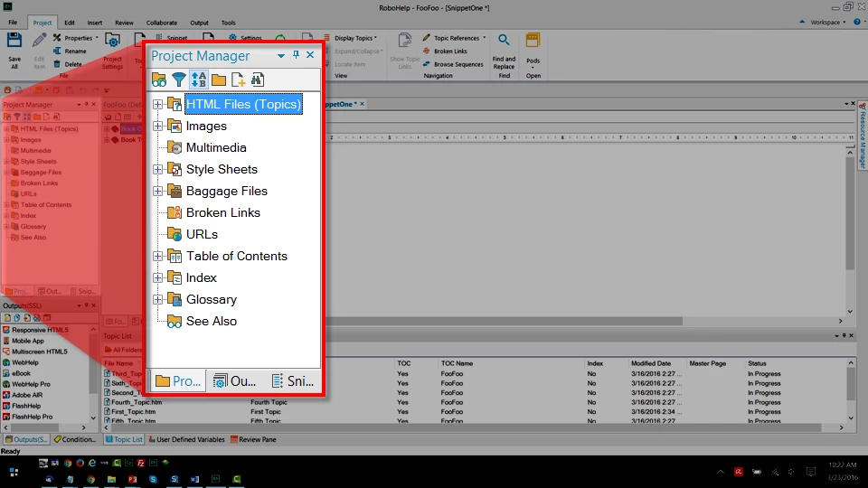
Task: Expand the Images folder in magnified tree
Action: click(x=157, y=127)
